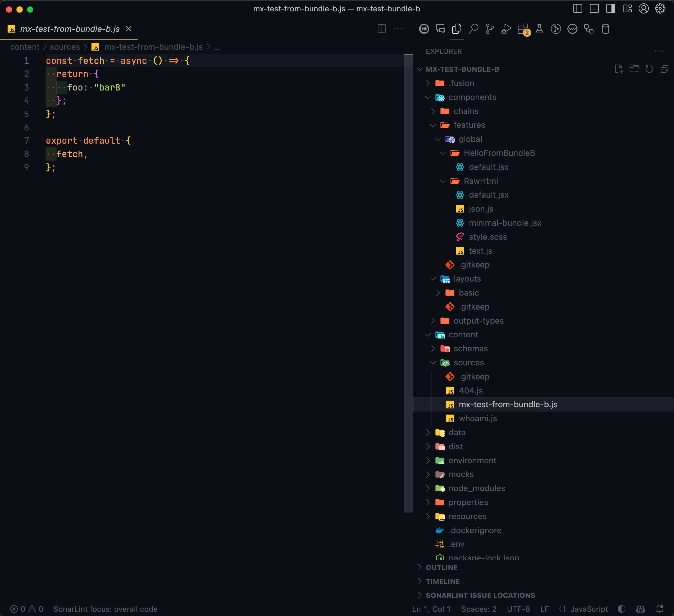Click the half-circle theme icon in status bar
674x616 pixels.
point(622,609)
